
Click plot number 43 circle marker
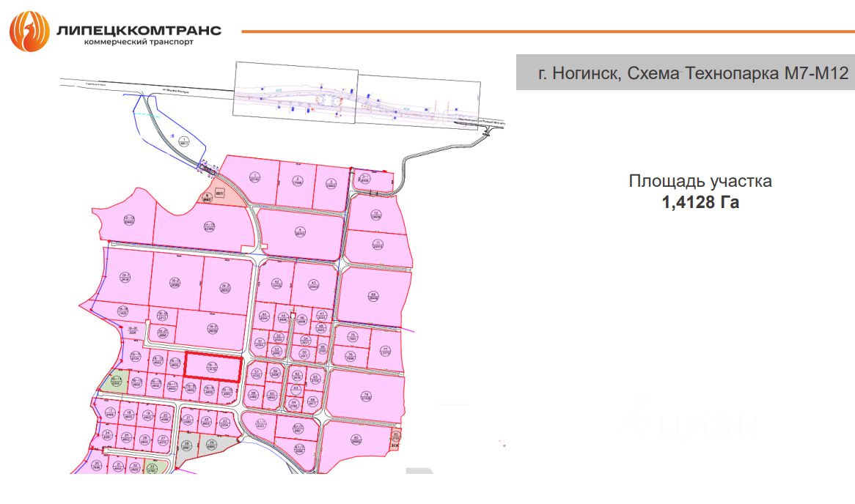tap(313, 285)
